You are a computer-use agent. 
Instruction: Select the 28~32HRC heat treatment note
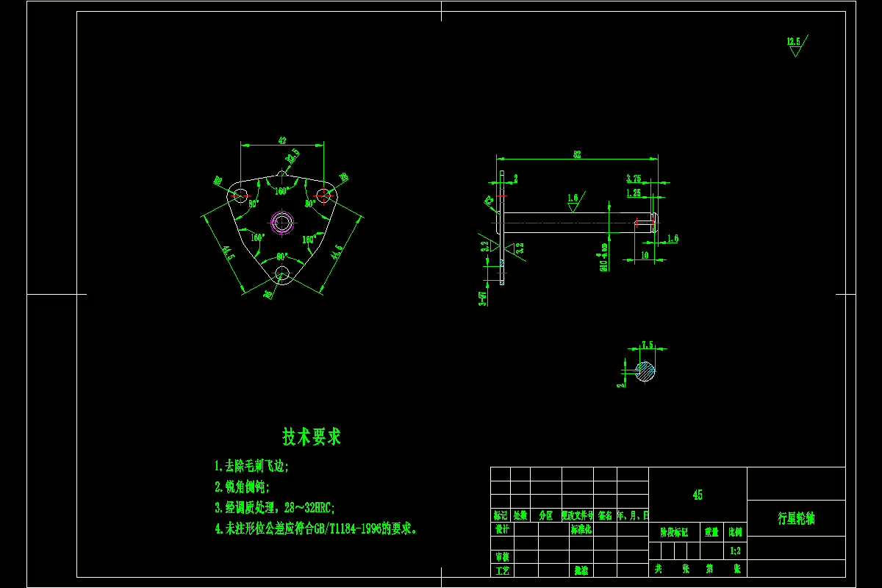click(x=274, y=507)
